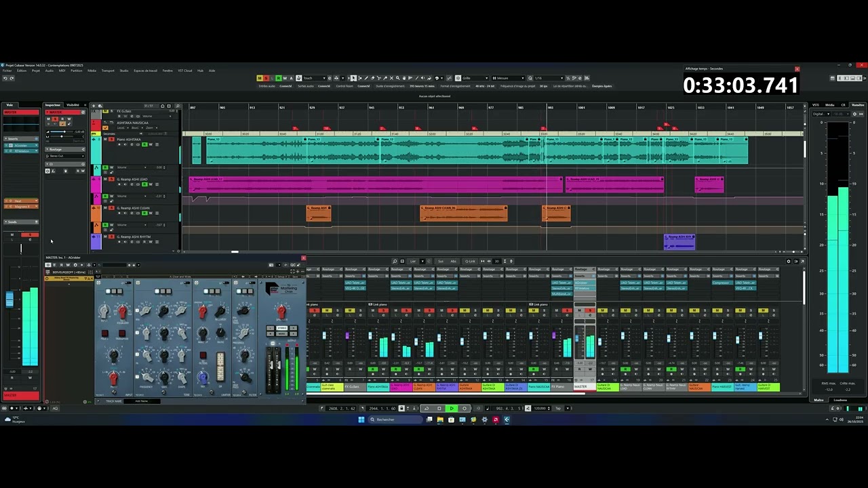The height and width of the screenshot is (488, 868).
Task: Click the Cubase icon in Windows taskbar
Action: [x=507, y=420]
